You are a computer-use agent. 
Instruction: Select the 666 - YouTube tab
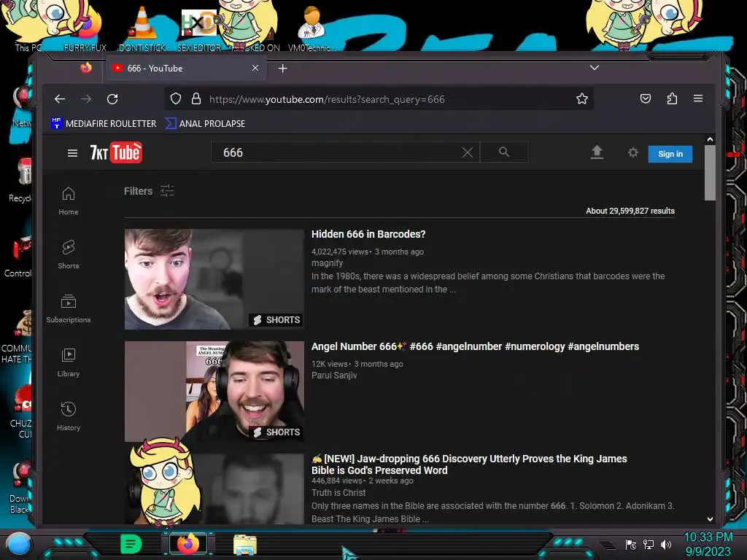[185, 68]
